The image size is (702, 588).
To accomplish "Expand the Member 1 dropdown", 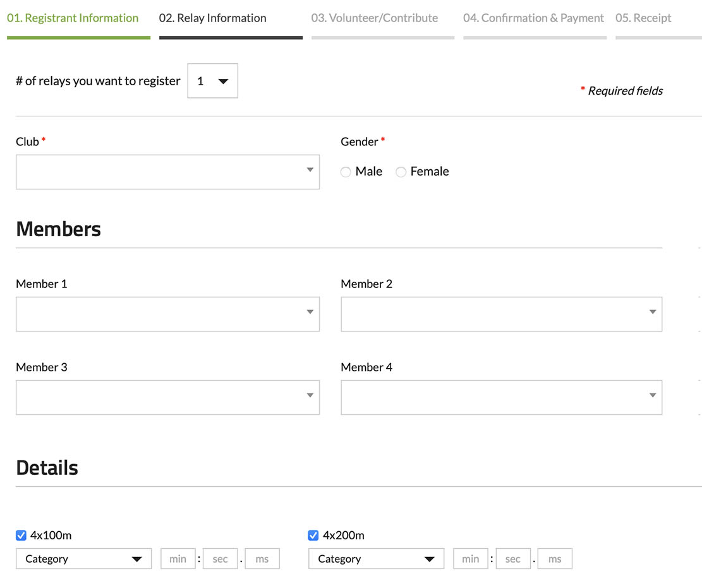I will coord(167,314).
